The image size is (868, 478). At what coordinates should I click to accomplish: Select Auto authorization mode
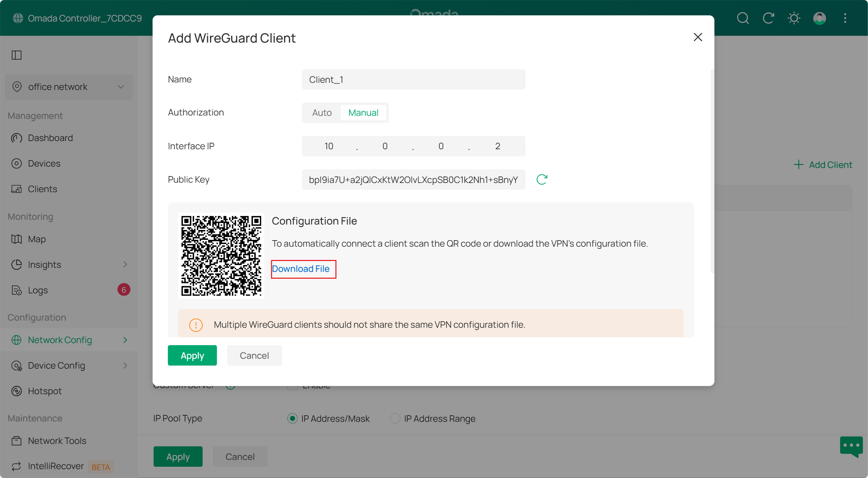pos(322,113)
